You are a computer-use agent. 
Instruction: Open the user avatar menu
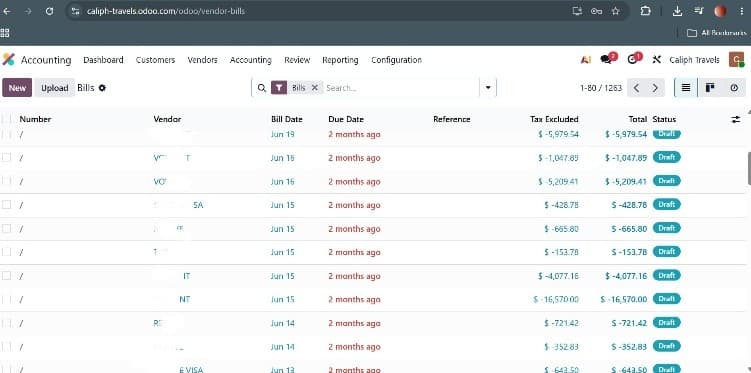(736, 59)
